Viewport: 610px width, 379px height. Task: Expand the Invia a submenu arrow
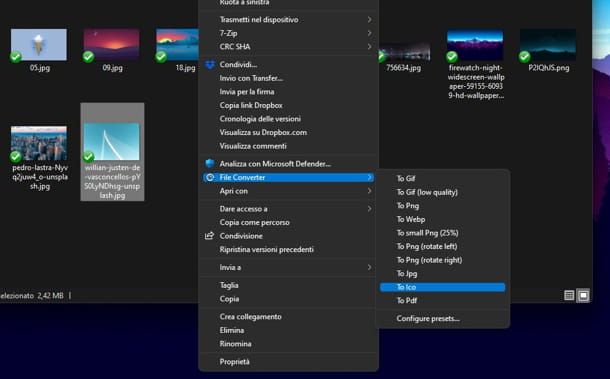[x=369, y=267]
